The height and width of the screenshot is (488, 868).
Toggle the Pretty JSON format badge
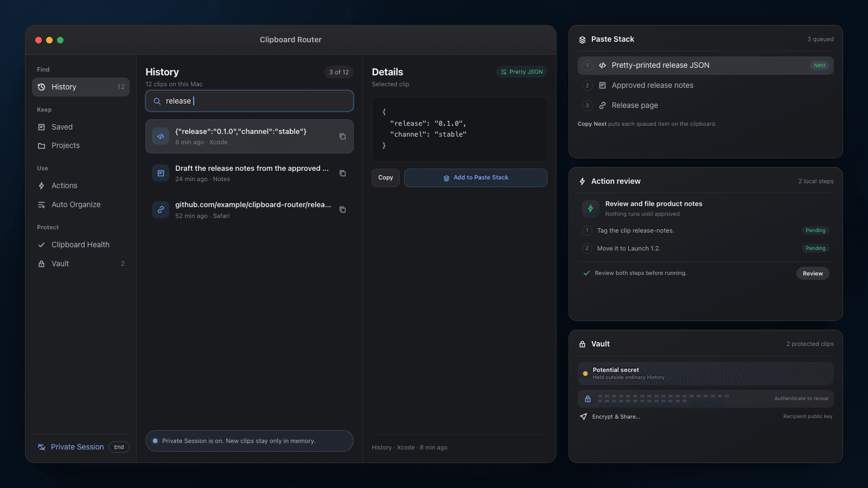click(x=521, y=72)
